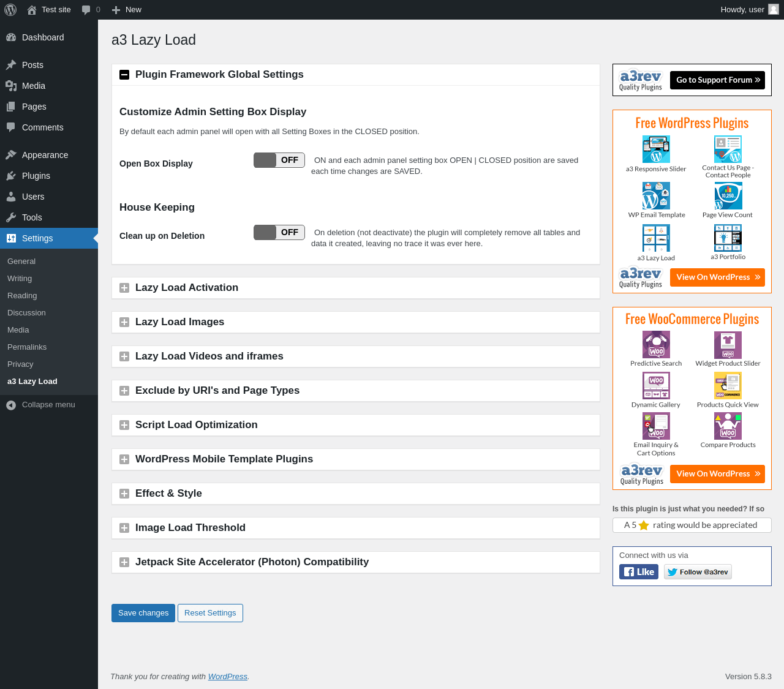
Task: Expand WordPress Mobile Template Plugins section
Action: (356, 459)
